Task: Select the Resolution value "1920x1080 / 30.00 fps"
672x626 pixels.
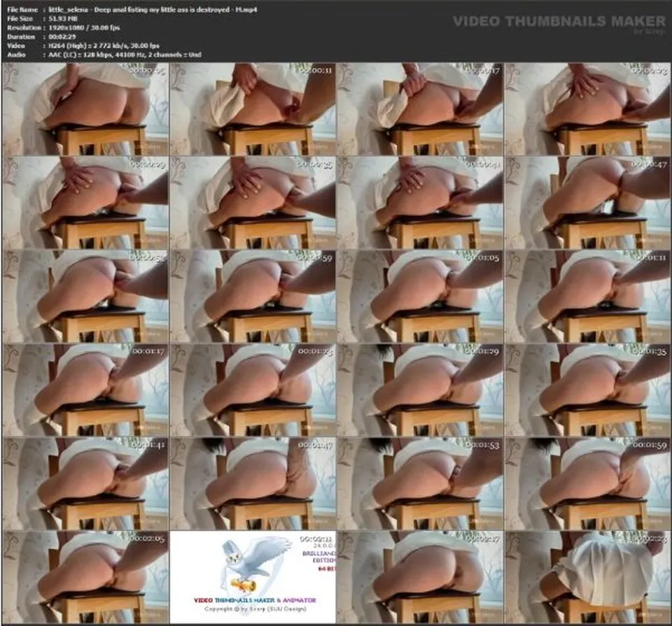Action: point(84,28)
